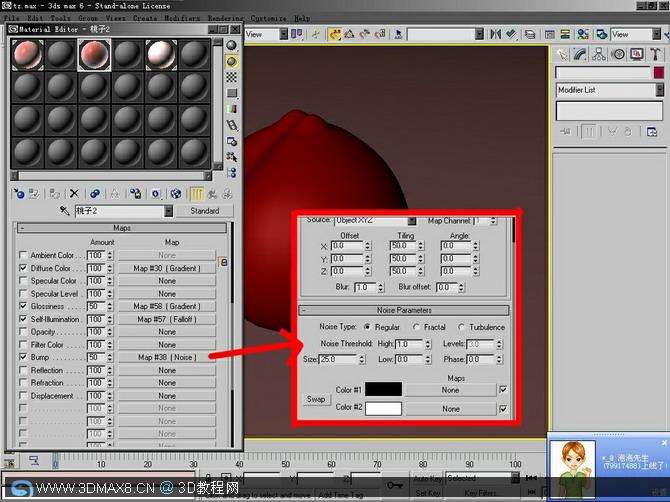
Task: Toggle the Show Map in Viewport icon
Action: pyautogui.click(x=176, y=194)
